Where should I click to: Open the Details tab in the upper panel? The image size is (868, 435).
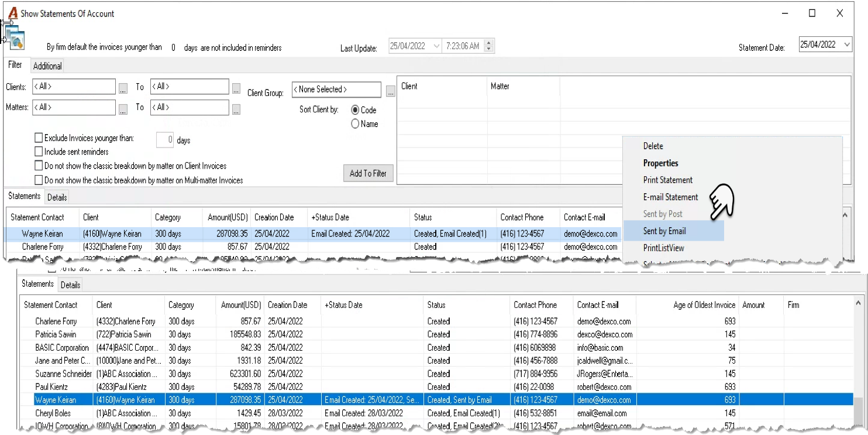(57, 197)
